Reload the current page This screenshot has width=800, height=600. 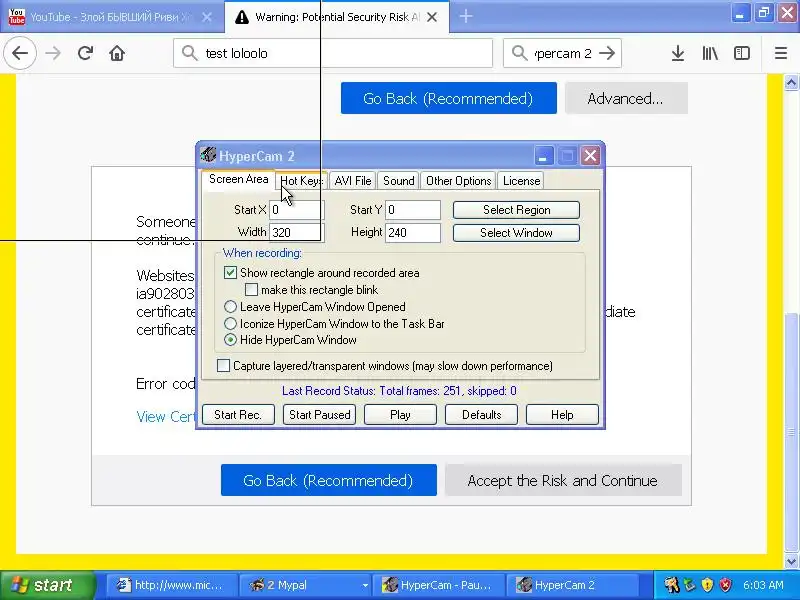85,53
